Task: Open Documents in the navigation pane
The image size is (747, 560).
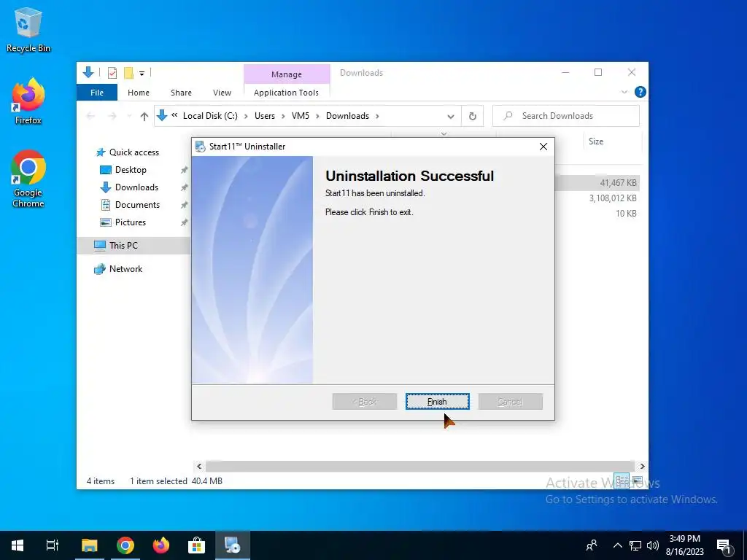Action: (x=137, y=205)
